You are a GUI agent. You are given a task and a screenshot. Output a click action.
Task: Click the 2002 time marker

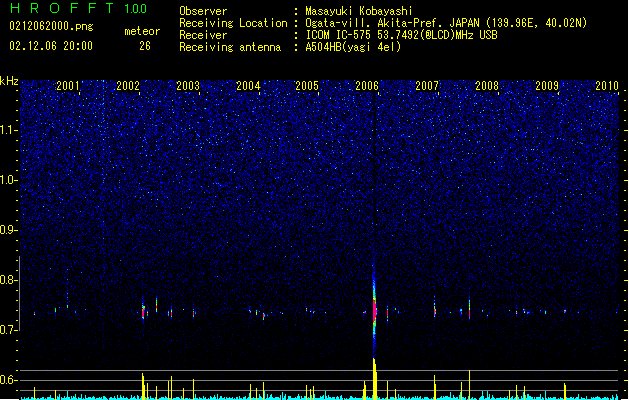tap(128, 85)
